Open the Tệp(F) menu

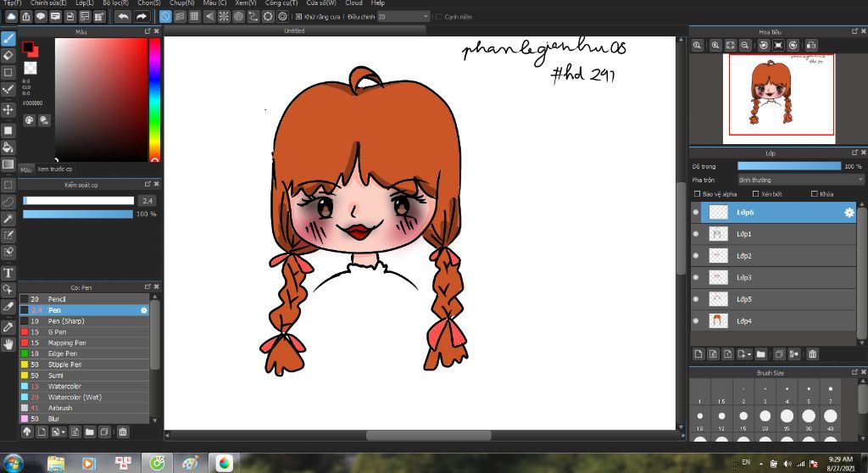pos(12,3)
